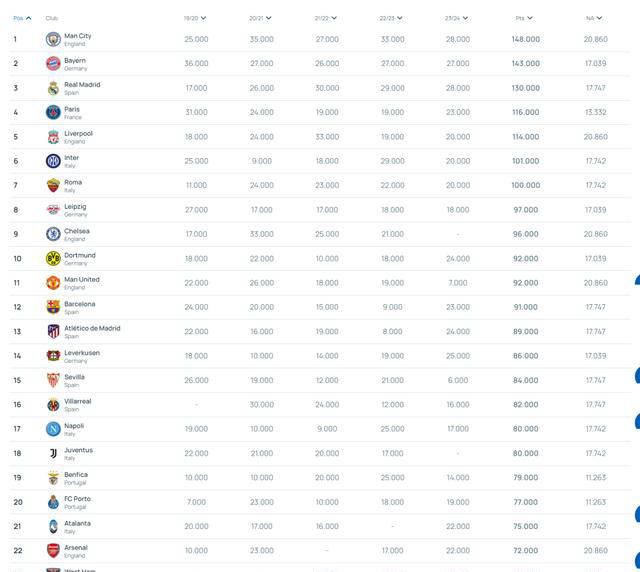The height and width of the screenshot is (572, 640).
Task: Click the Juventus club crest
Action: (x=53, y=453)
